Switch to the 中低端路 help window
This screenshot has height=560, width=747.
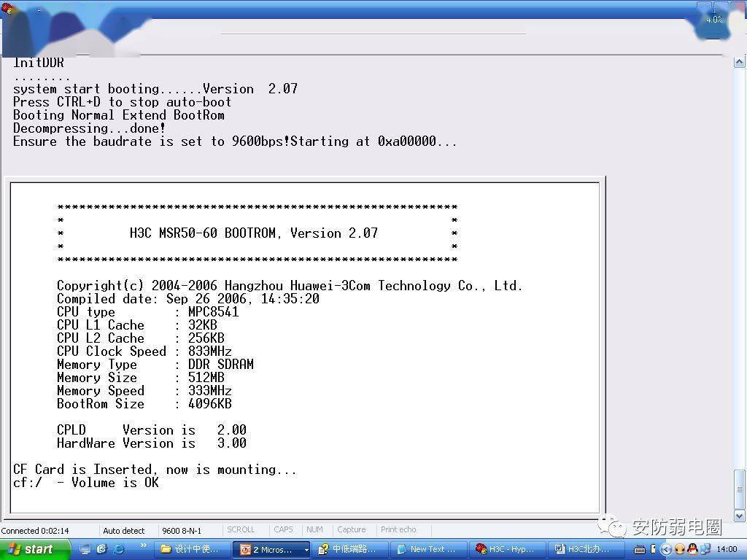[351, 550]
